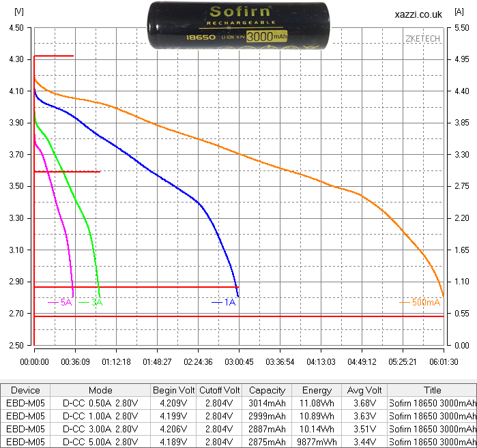Click the 5.50 current axis label
Image resolution: width=477 pixels, height=448 pixels.
(x=462, y=28)
